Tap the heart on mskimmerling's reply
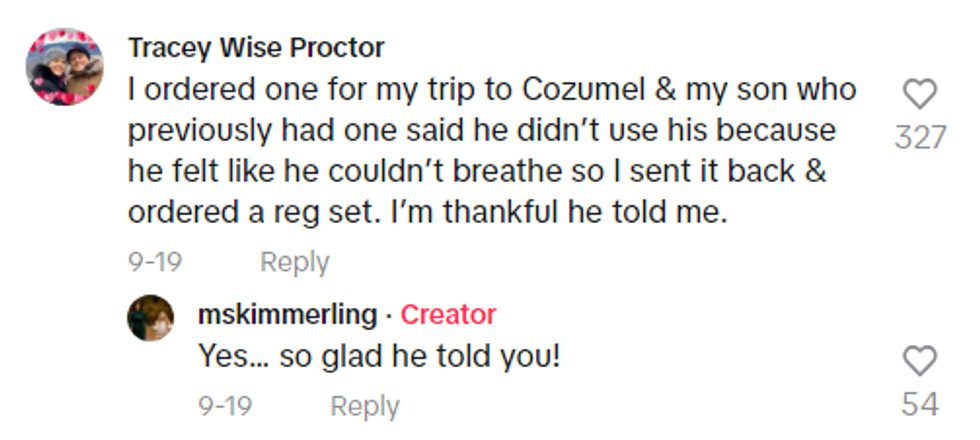This screenshot has height=440, width=980. [x=919, y=361]
